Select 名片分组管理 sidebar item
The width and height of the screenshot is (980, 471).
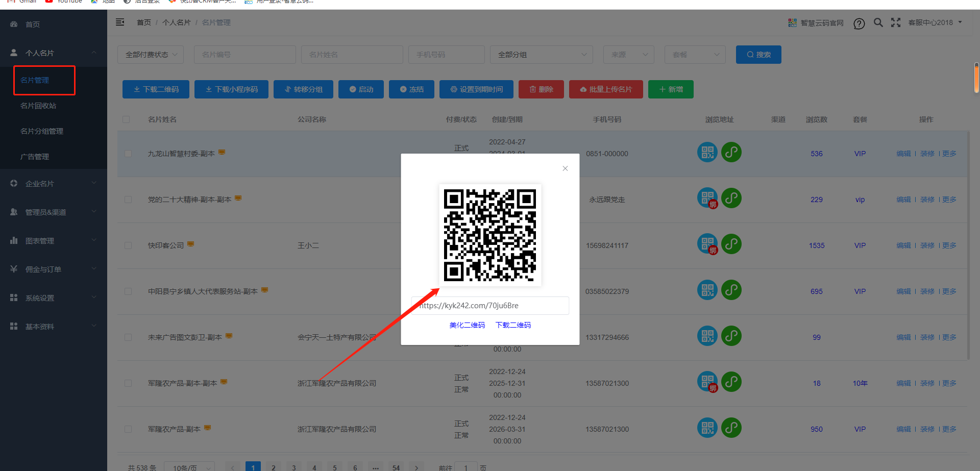[x=42, y=131]
